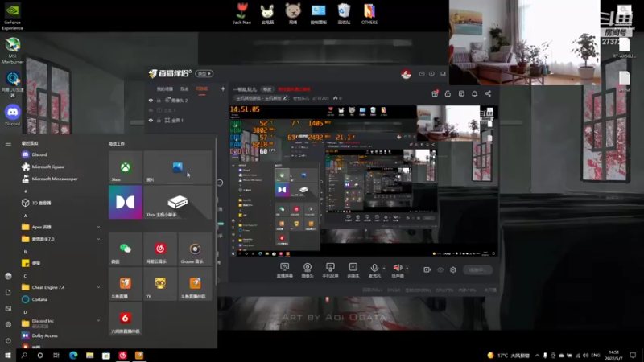The width and height of the screenshot is (644, 362).
Task: Mute the speaker in the streaming toolbar
Action: 398,270
